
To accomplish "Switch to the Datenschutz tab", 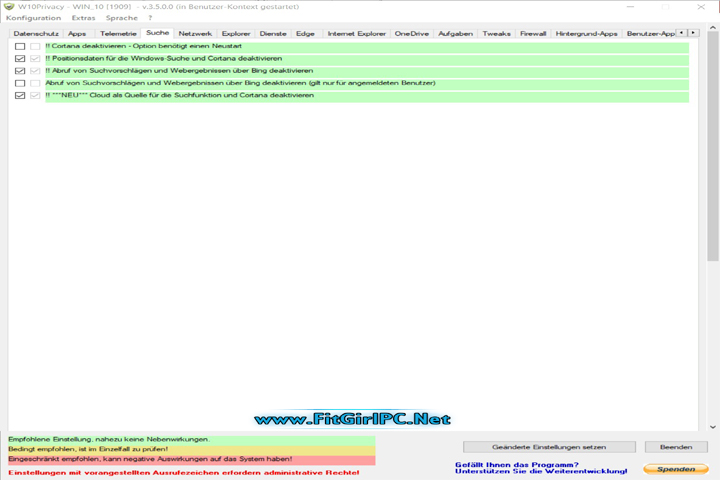I will 35,33.
